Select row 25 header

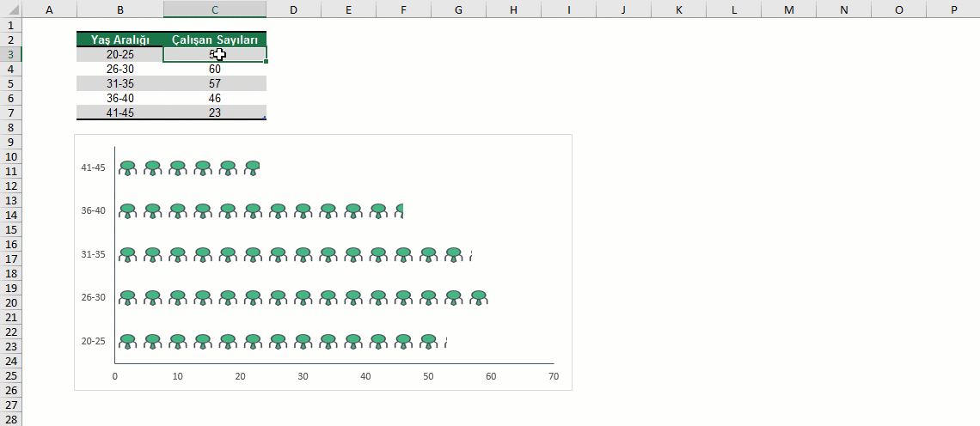coord(10,376)
